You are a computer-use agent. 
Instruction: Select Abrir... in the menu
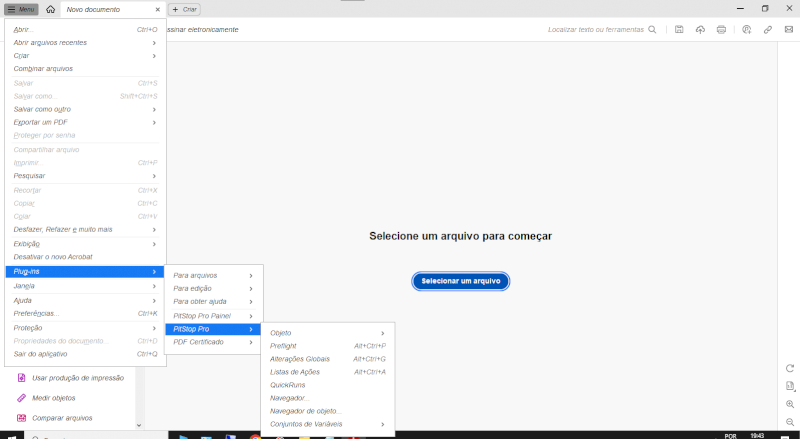pyautogui.click(x=85, y=30)
